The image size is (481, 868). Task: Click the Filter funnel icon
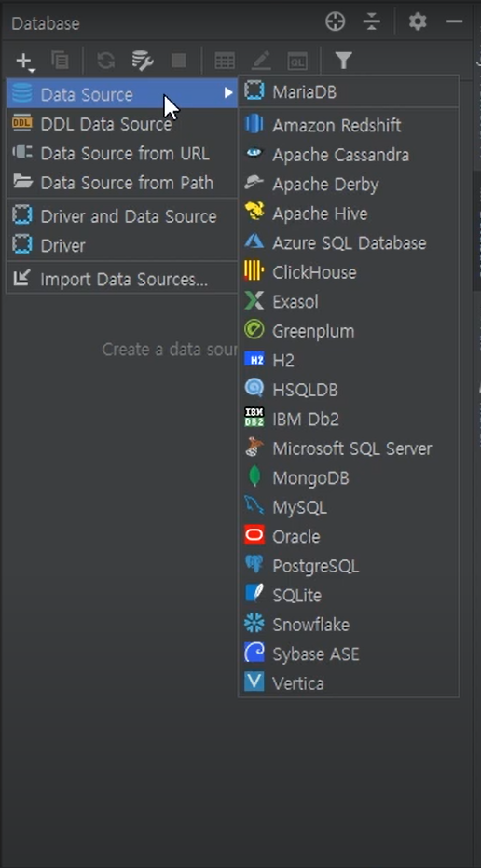point(344,61)
